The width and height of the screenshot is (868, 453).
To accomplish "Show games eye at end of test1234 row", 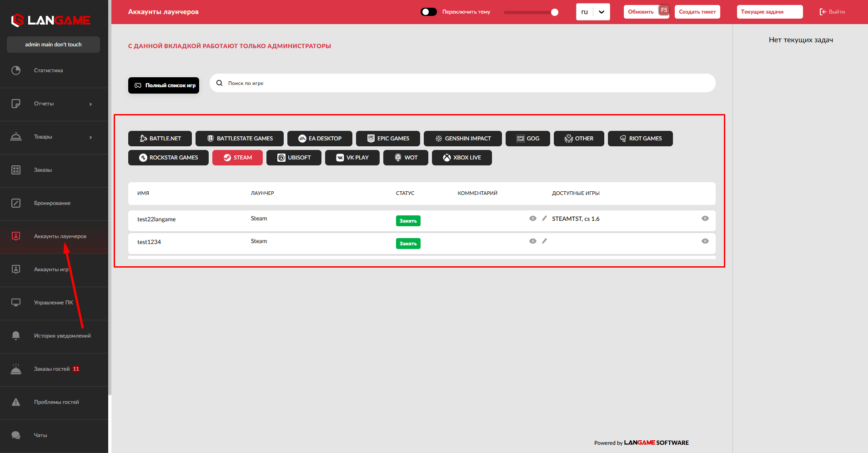I will tap(705, 241).
